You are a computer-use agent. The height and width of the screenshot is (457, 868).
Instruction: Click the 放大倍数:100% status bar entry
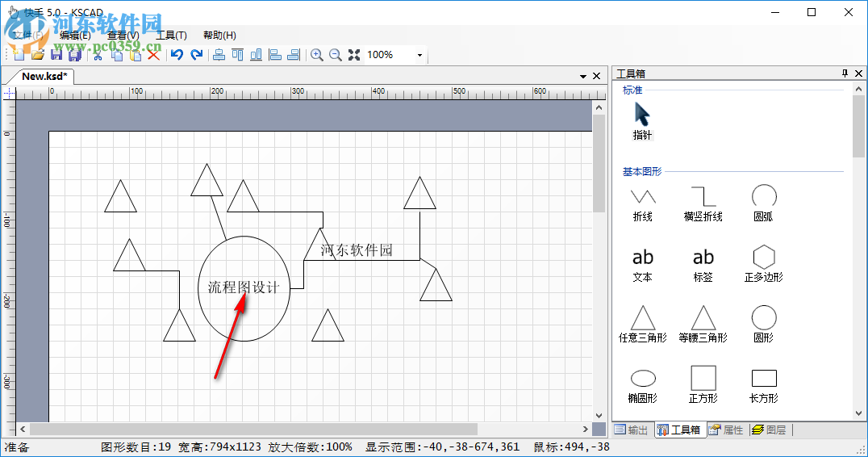(310, 447)
